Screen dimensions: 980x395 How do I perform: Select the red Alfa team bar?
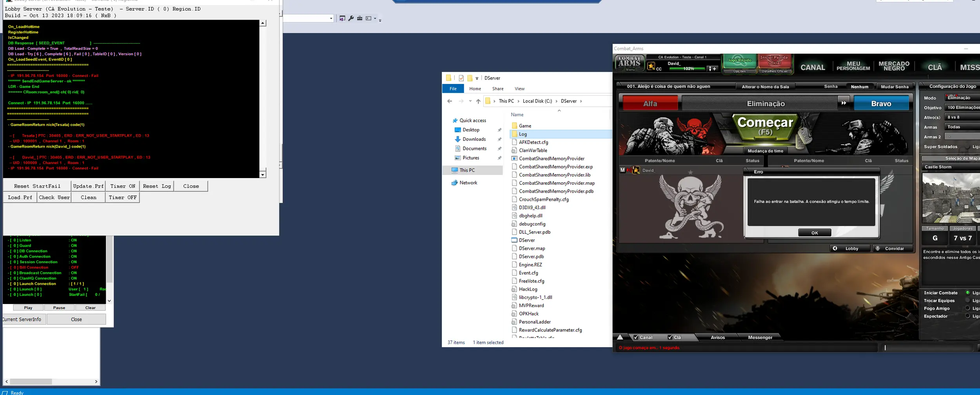pos(650,104)
